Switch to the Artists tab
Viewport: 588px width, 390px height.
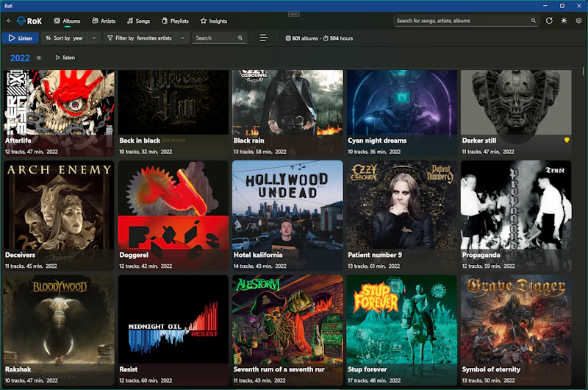104,21
